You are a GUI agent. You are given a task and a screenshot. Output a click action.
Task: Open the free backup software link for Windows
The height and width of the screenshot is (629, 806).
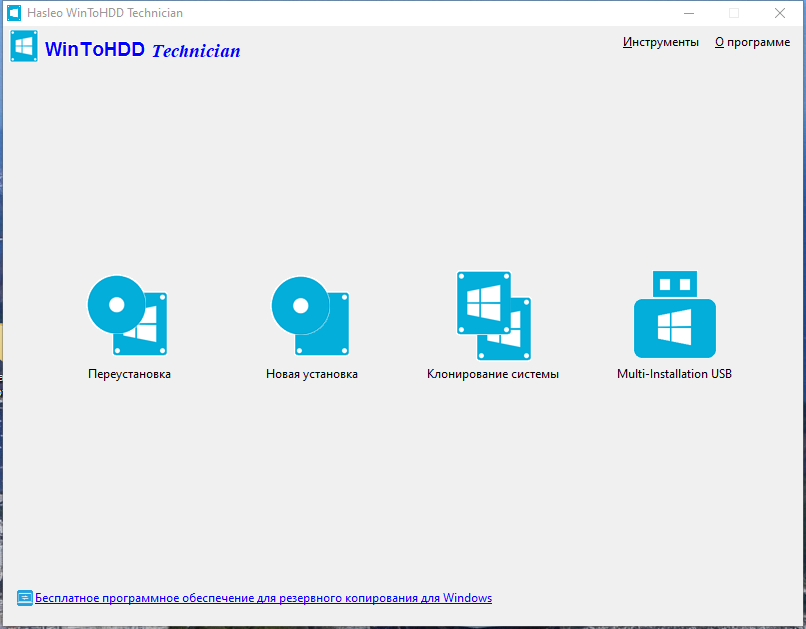tap(264, 597)
